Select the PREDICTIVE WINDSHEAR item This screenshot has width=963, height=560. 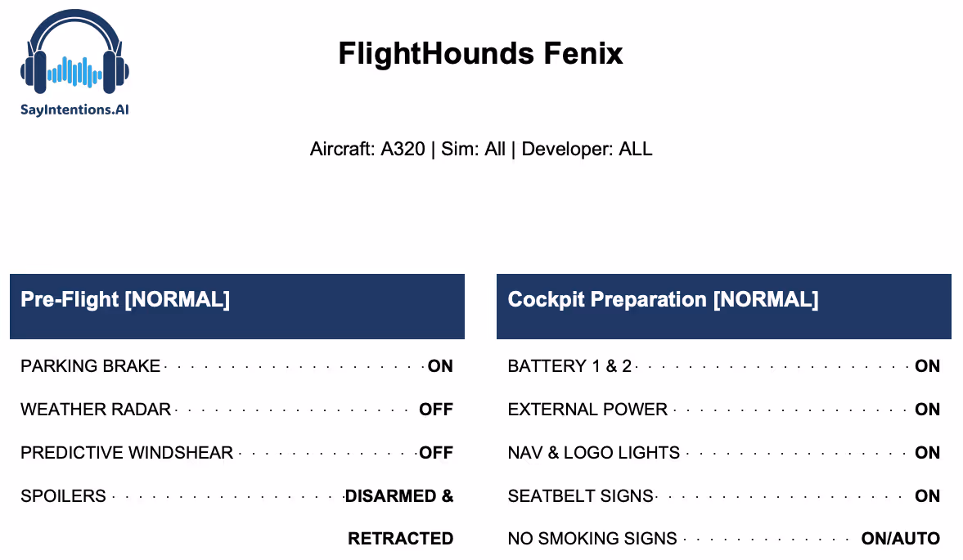pos(127,453)
